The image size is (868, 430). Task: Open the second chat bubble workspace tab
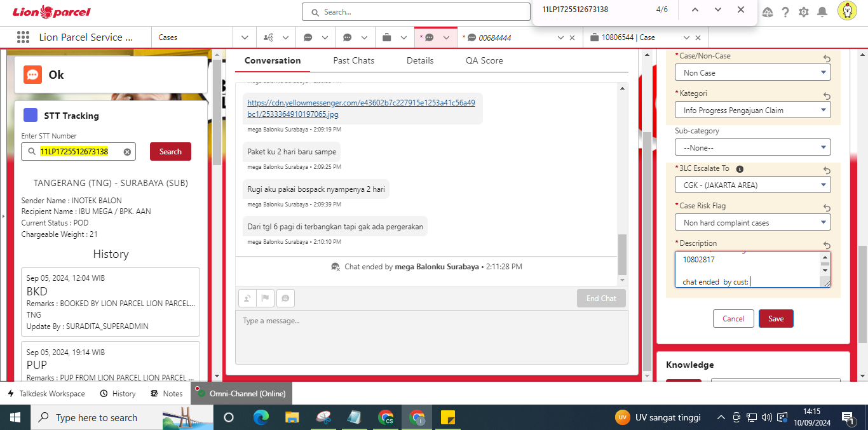[347, 37]
